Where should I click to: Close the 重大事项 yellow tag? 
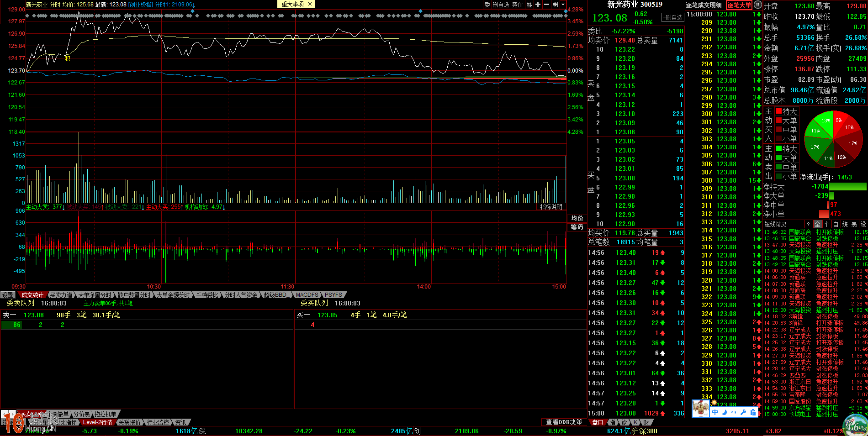[310, 4]
